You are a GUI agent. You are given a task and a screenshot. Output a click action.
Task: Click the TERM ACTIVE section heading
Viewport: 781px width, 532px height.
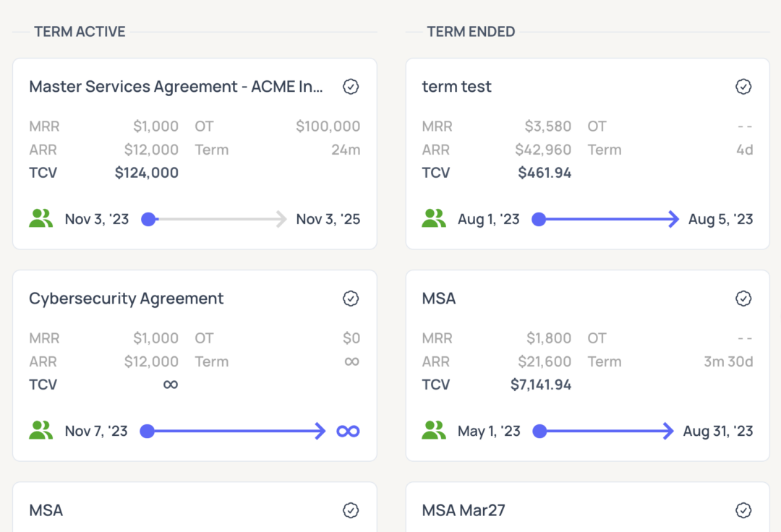80,32
